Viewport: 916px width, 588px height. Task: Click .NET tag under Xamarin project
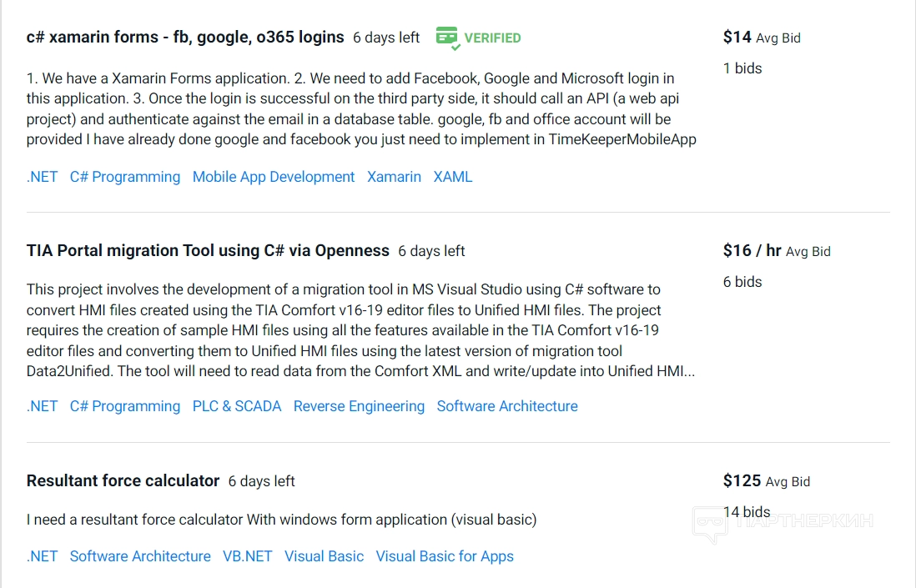tap(42, 177)
